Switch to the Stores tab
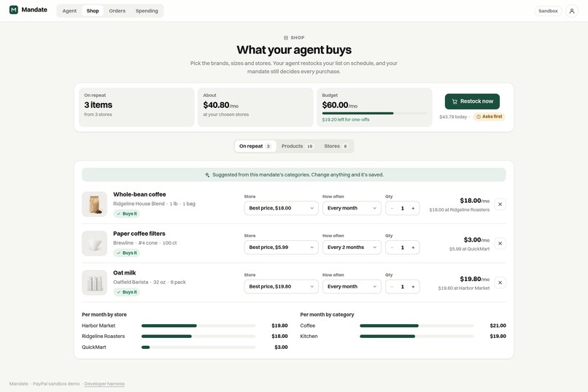This screenshot has height=392, width=588. (336, 146)
